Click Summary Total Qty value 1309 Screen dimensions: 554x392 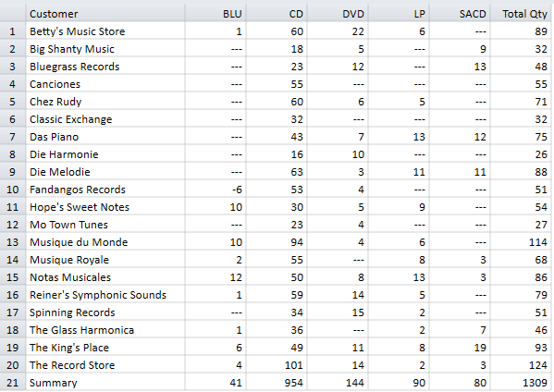[x=521, y=383]
